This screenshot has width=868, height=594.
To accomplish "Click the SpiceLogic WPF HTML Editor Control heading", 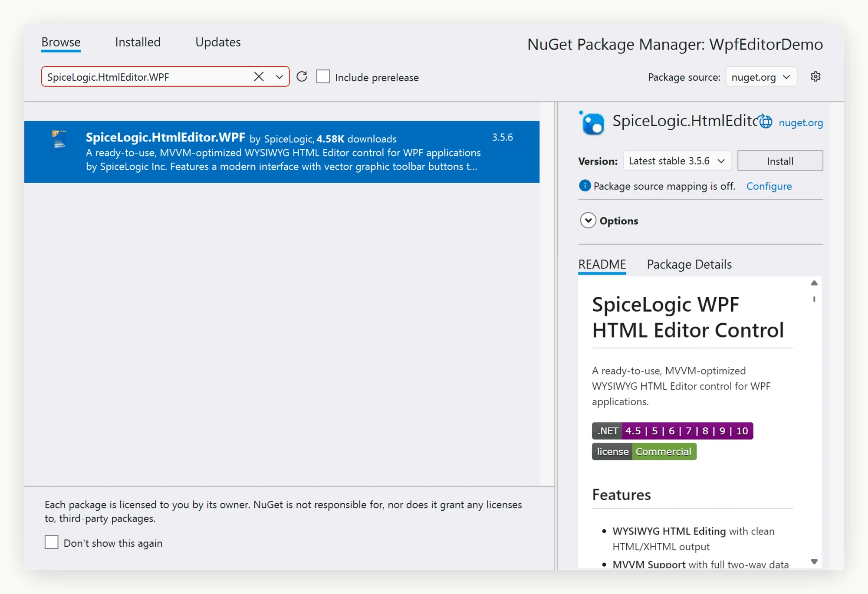I will click(688, 317).
